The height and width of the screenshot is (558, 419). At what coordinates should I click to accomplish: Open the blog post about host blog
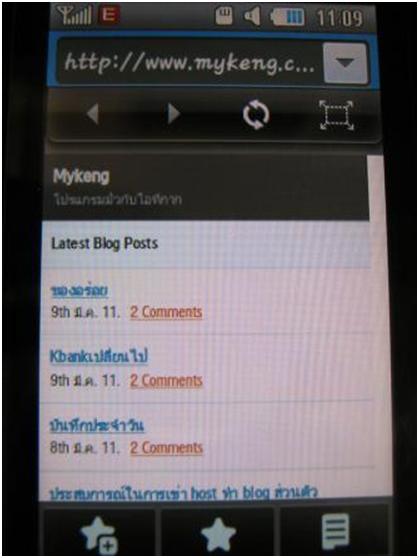[183, 493]
